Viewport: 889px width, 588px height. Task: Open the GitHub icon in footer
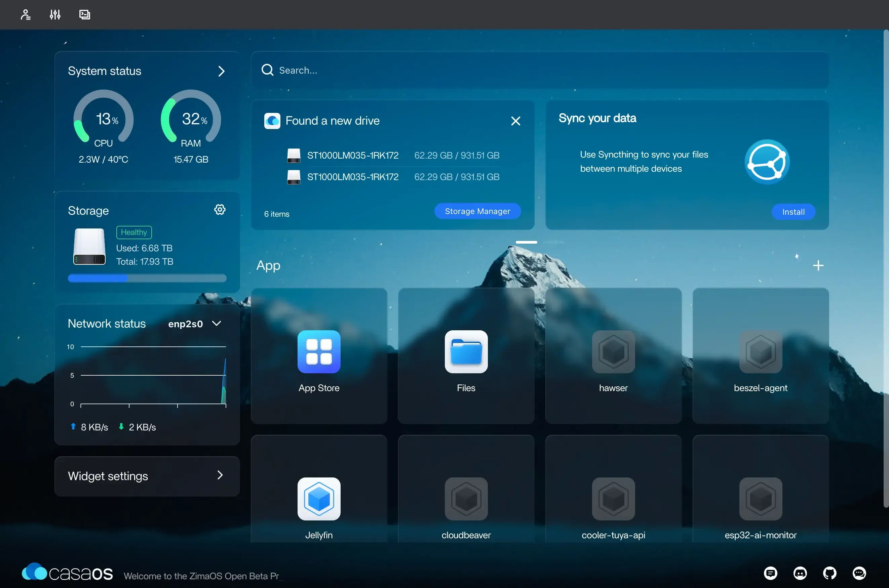click(x=830, y=573)
